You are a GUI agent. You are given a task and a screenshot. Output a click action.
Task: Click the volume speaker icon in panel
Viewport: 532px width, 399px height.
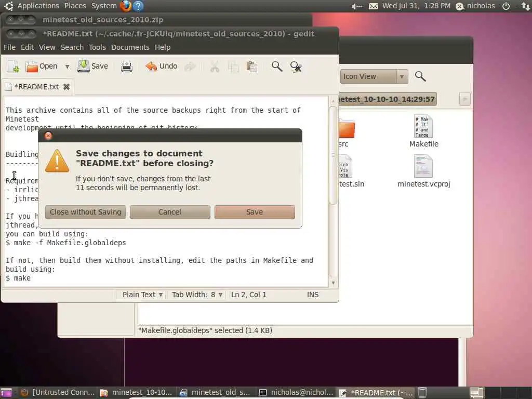point(356,6)
